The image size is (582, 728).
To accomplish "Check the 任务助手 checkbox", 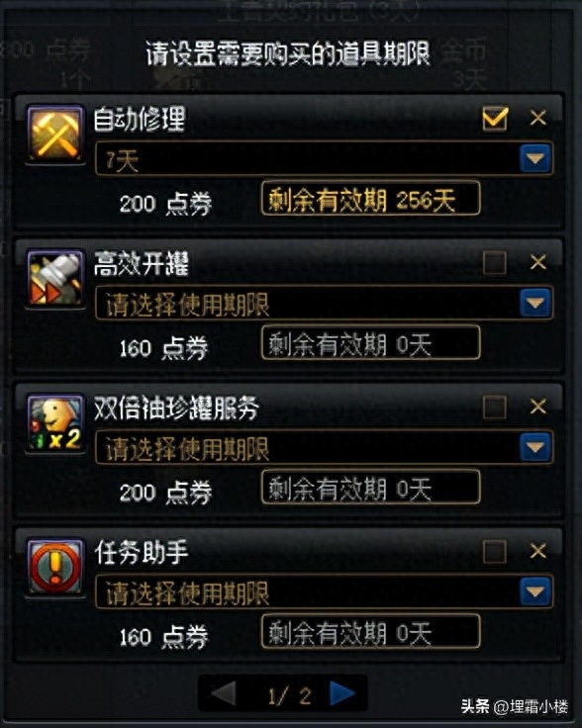I will pyautogui.click(x=495, y=552).
